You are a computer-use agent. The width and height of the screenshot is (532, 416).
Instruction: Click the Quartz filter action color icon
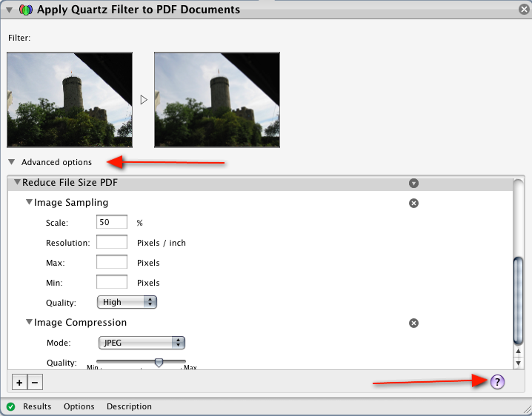(26, 10)
